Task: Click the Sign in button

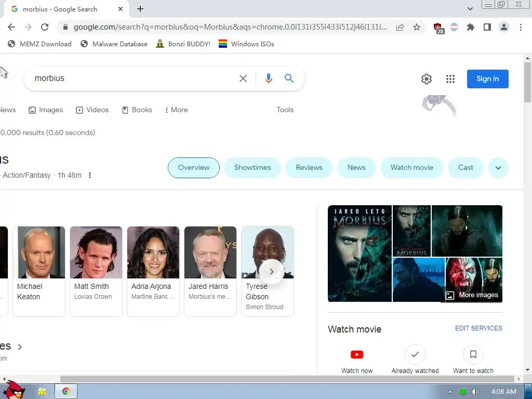Action: point(487,79)
